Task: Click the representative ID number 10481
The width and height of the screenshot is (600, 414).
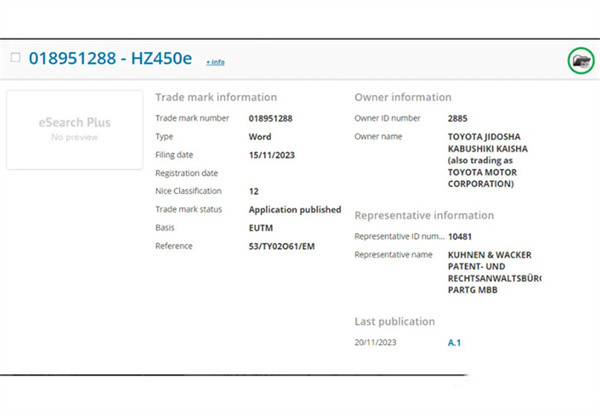Action: coord(461,236)
